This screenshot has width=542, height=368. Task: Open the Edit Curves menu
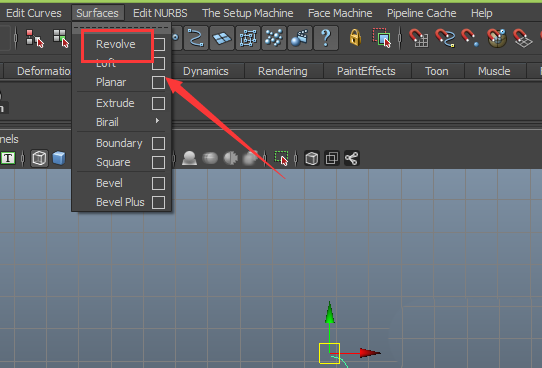click(x=34, y=13)
